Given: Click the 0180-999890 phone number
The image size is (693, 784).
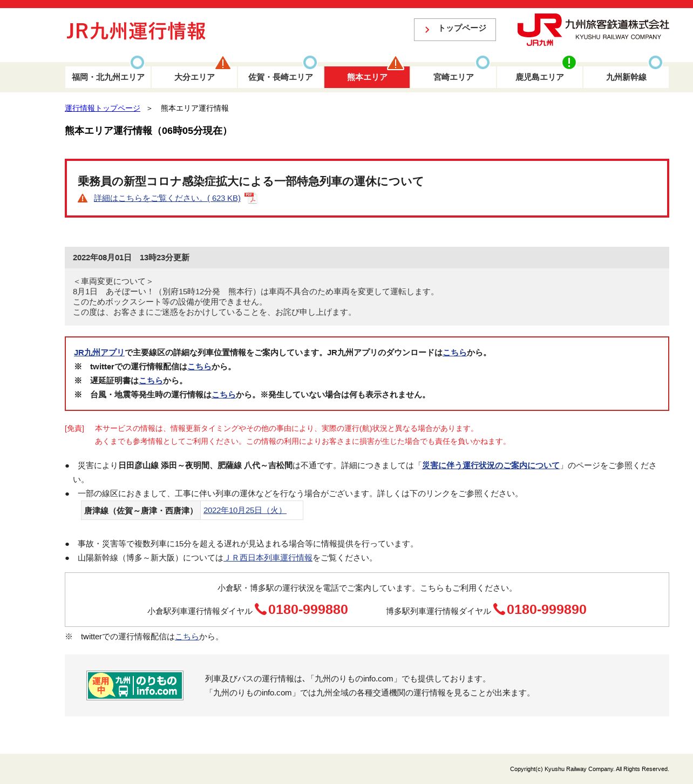Looking at the screenshot, I should 547,610.
